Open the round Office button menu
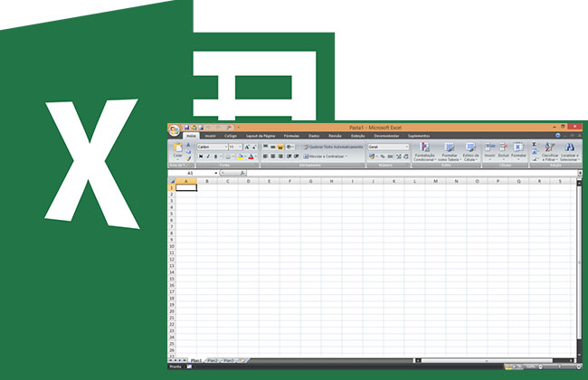 [174, 130]
